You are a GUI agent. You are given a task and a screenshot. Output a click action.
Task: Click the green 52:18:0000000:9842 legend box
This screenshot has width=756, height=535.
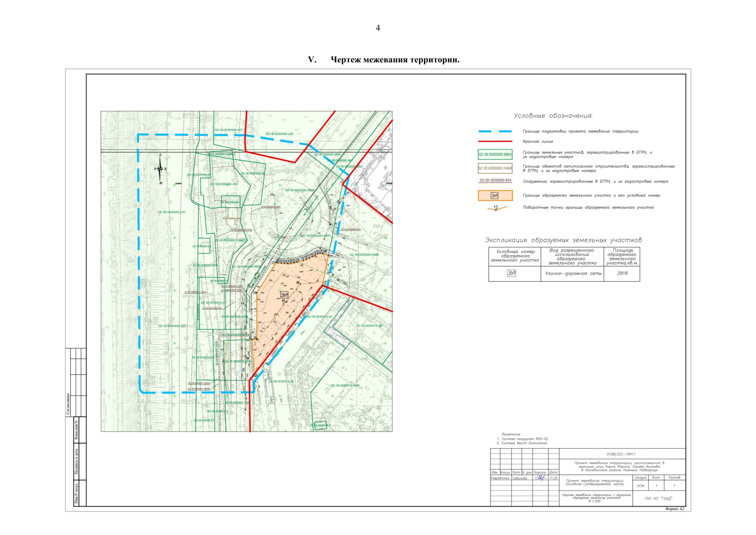(495, 155)
